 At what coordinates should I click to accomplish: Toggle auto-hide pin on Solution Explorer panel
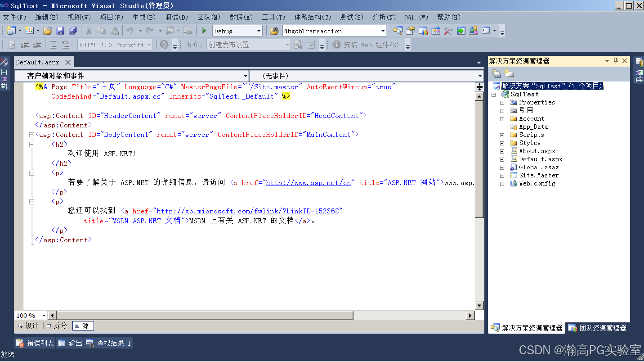[616, 61]
